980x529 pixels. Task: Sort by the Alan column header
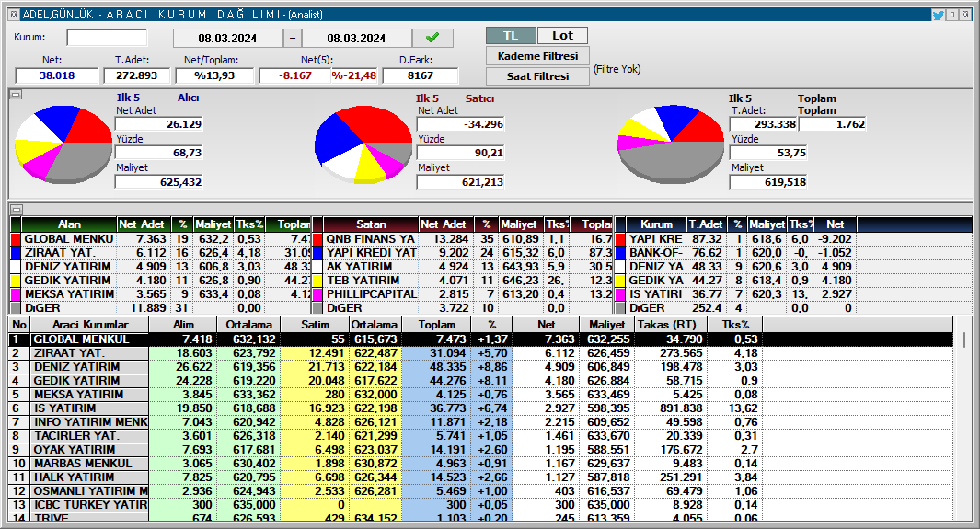pyautogui.click(x=69, y=224)
